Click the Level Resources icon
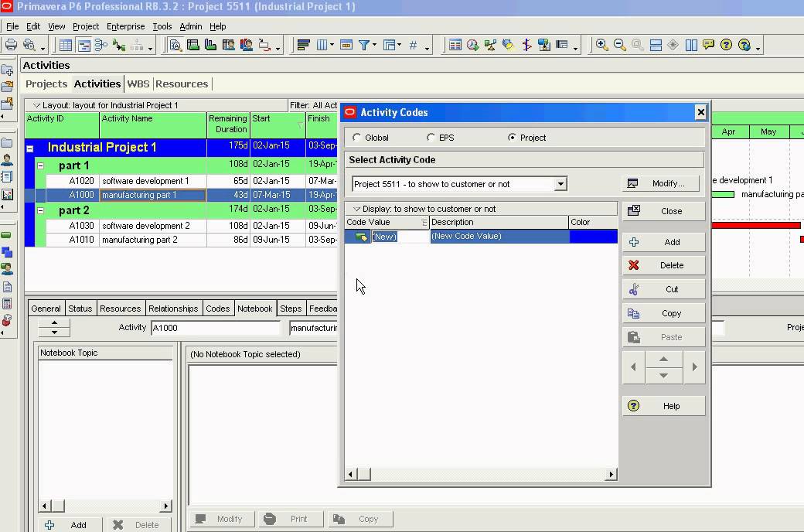The height and width of the screenshot is (532, 804). pyautogui.click(x=490, y=45)
